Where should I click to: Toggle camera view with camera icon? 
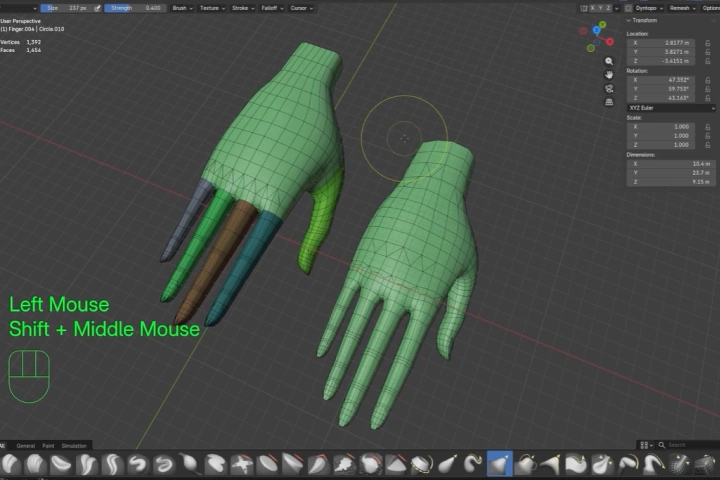coord(609,89)
